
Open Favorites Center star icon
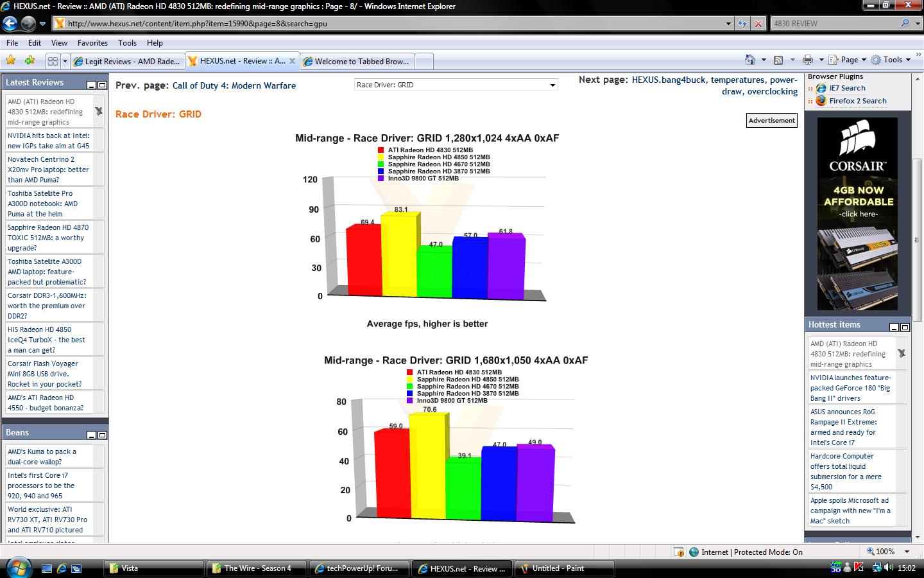pos(11,60)
